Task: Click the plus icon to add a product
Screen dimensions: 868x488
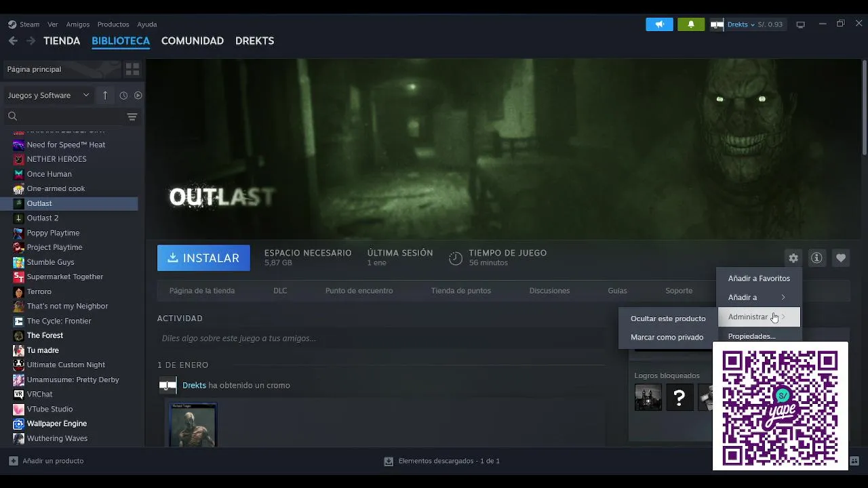Action: point(14,461)
